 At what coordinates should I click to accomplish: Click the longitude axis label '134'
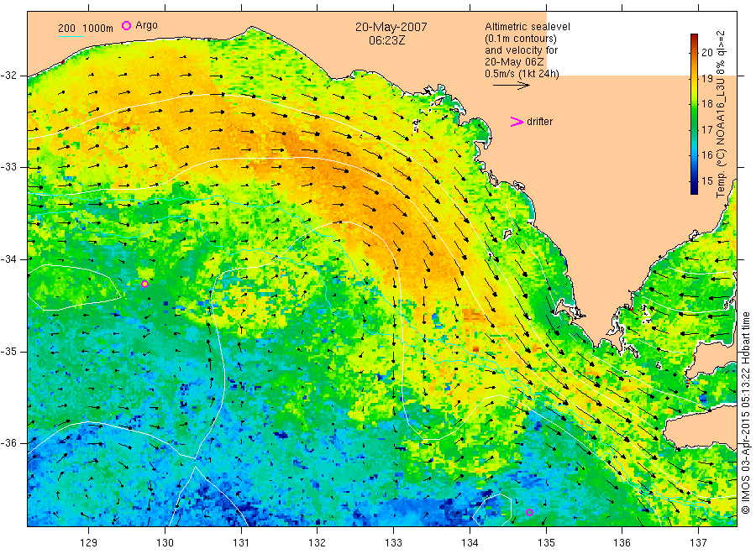(470, 543)
